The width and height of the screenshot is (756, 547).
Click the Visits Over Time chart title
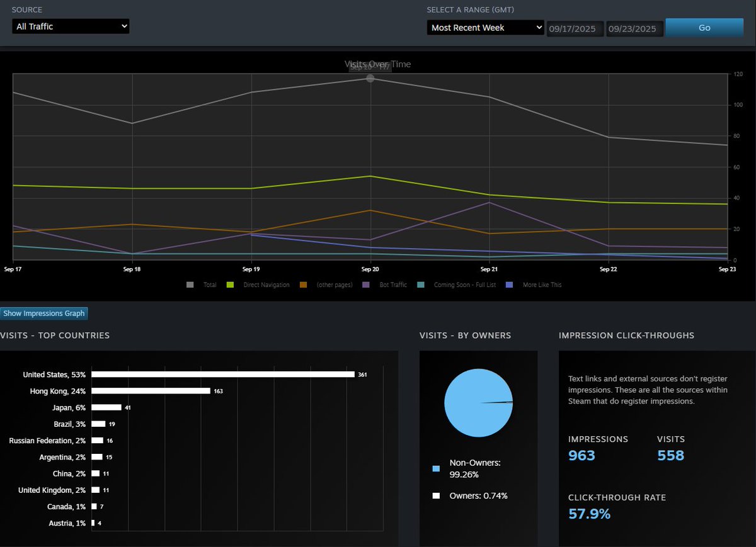pos(377,64)
